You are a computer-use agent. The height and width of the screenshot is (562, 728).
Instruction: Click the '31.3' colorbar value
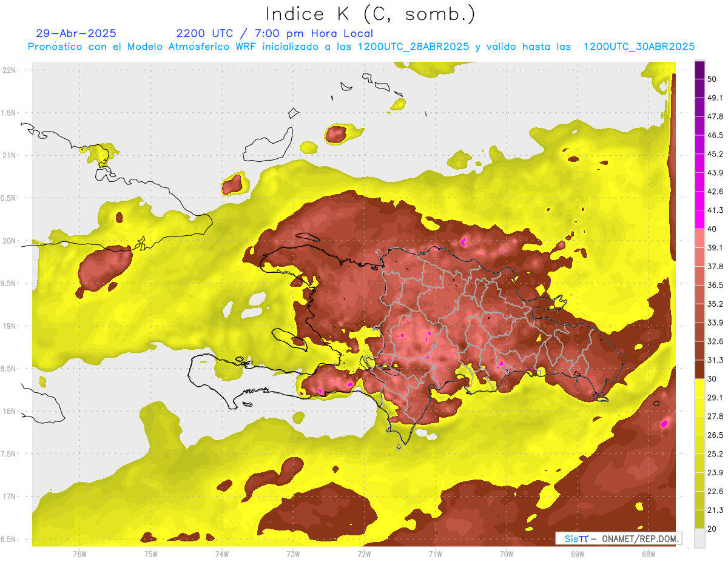pyautogui.click(x=715, y=360)
